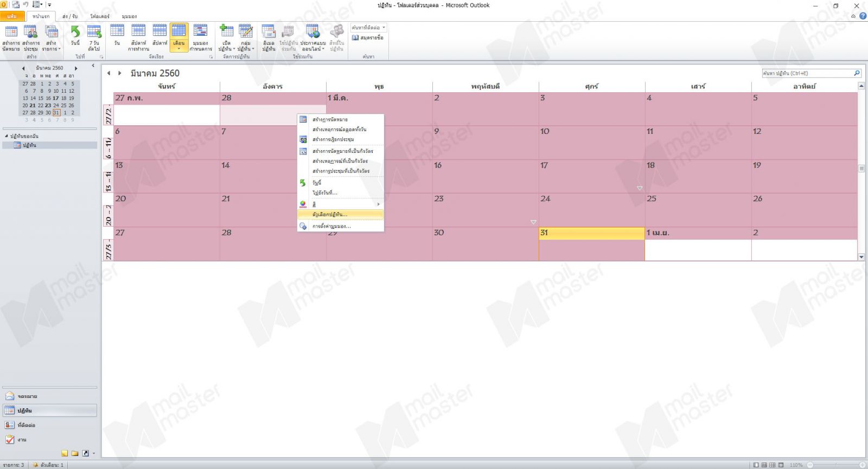Choose ไปยังวันที่... in the context menu
The height and width of the screenshot is (469, 868).
(341, 192)
